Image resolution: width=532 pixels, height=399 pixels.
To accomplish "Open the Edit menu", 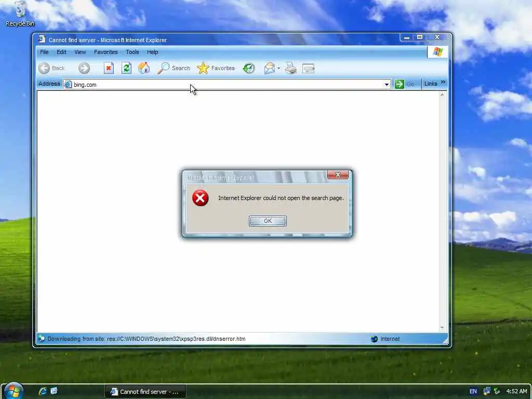I will pyautogui.click(x=61, y=52).
